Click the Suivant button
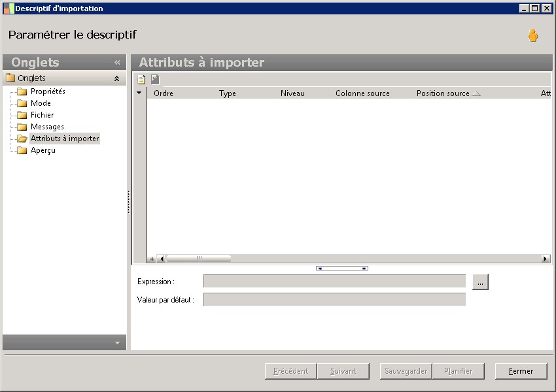556x392 pixels. (x=343, y=371)
